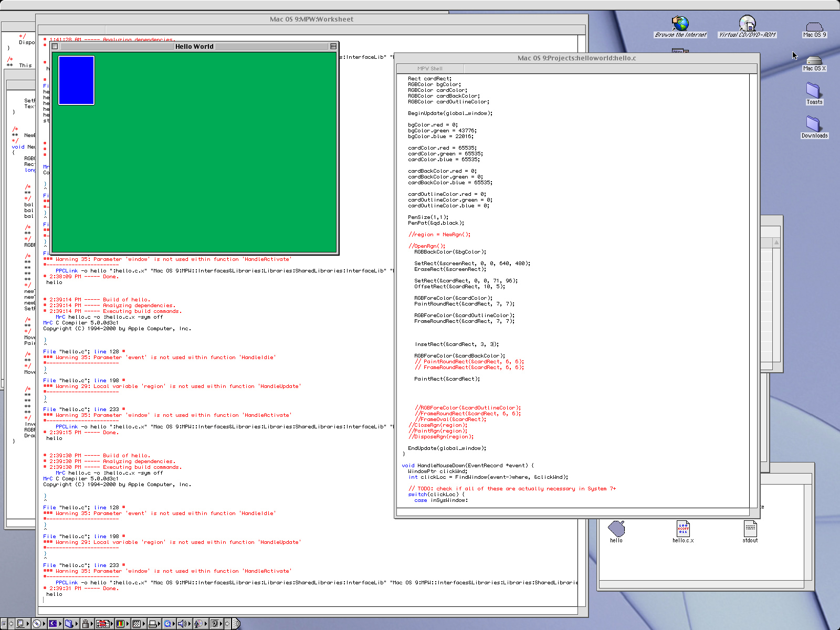Click the Finder window vertical scrollbar
The width and height of the screenshot is (840, 630).
click(808, 531)
